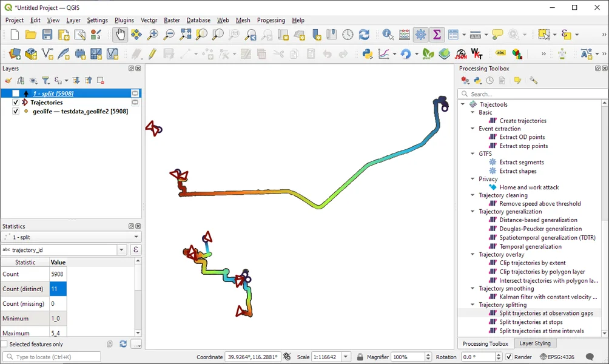Click Processing Toolbox vertical scrollbar
609x364 pixels.
[604, 218]
